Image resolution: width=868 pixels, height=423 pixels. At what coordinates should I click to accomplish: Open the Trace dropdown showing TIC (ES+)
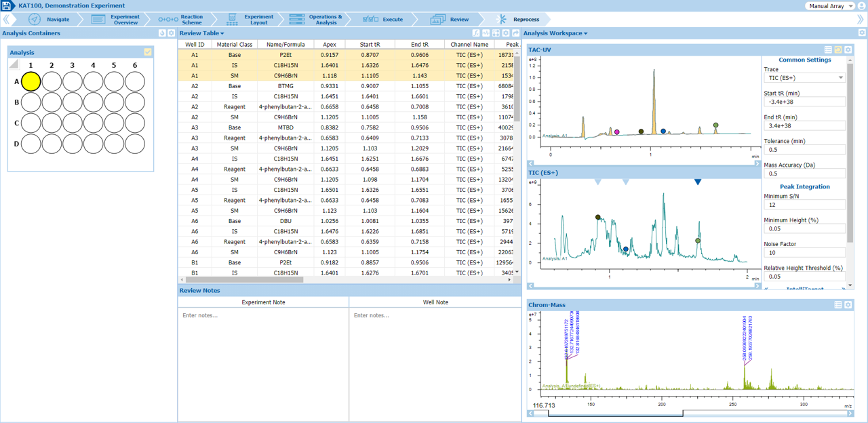point(805,78)
